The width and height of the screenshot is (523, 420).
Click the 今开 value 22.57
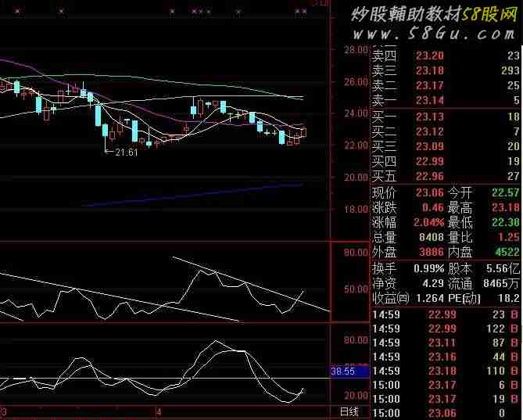(x=506, y=192)
